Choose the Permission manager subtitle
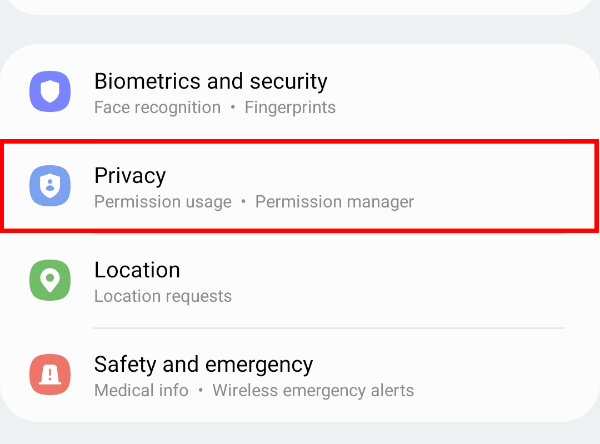The width and height of the screenshot is (600, 444). pos(334,202)
